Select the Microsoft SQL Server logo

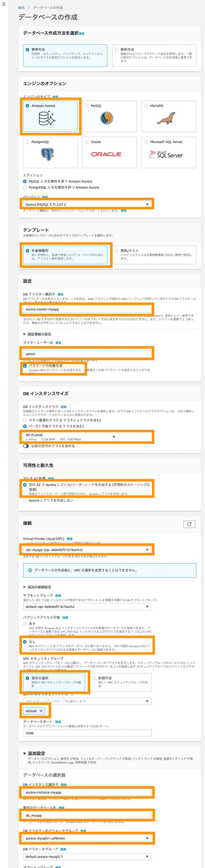(x=166, y=155)
